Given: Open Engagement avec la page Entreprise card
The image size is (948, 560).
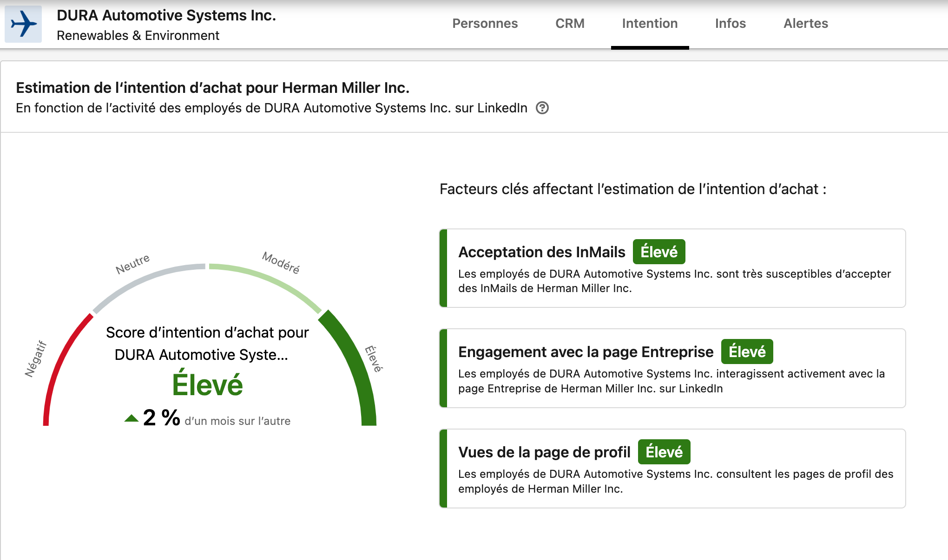Looking at the screenshot, I should pos(672,368).
